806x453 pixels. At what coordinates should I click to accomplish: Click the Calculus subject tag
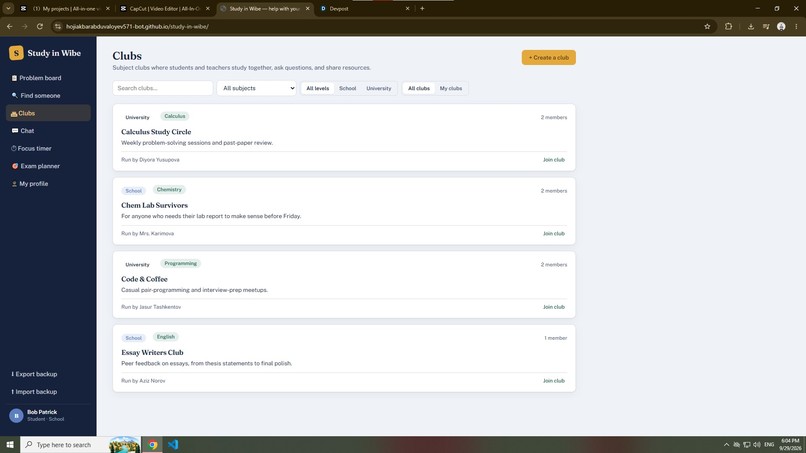175,116
